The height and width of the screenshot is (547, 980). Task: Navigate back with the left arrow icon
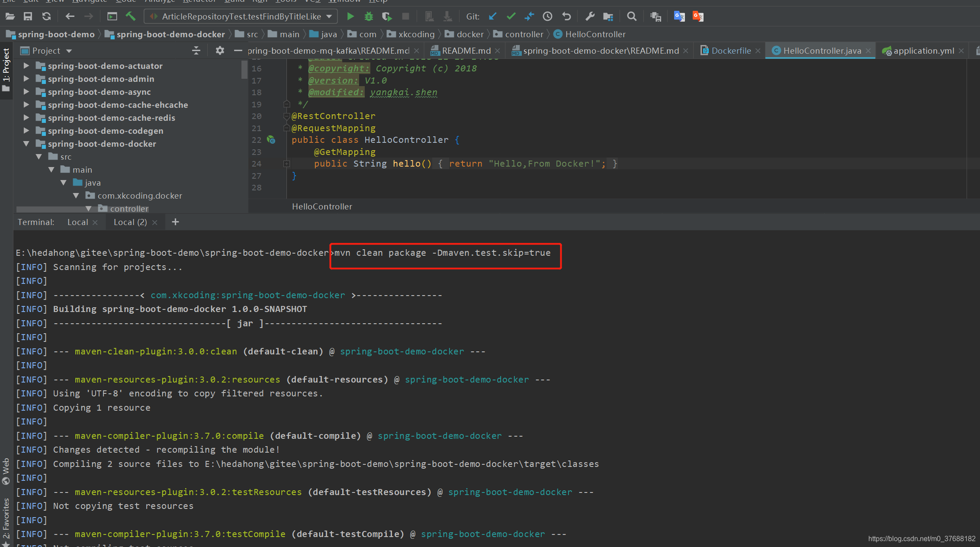[x=70, y=16]
